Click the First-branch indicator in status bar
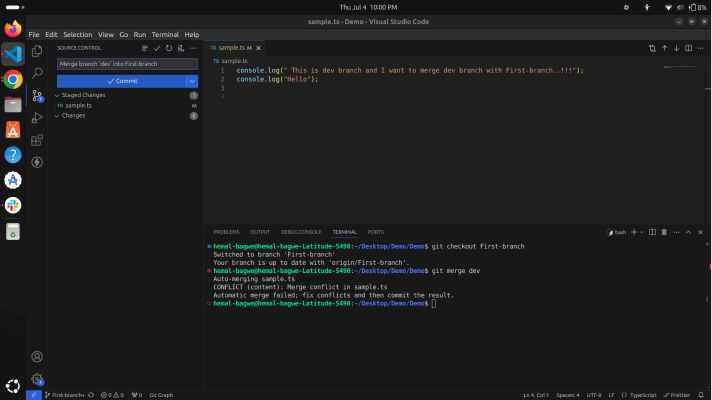Image resolution: width=712 pixels, height=400 pixels. click(x=65, y=395)
